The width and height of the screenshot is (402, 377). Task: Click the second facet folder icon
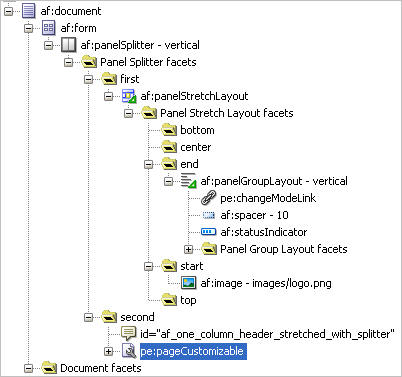(109, 317)
